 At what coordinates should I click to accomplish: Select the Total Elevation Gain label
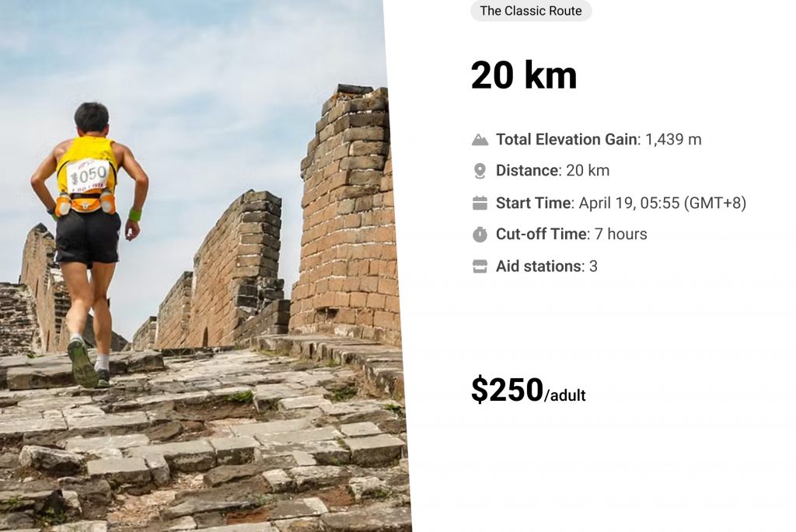pyautogui.click(x=567, y=140)
